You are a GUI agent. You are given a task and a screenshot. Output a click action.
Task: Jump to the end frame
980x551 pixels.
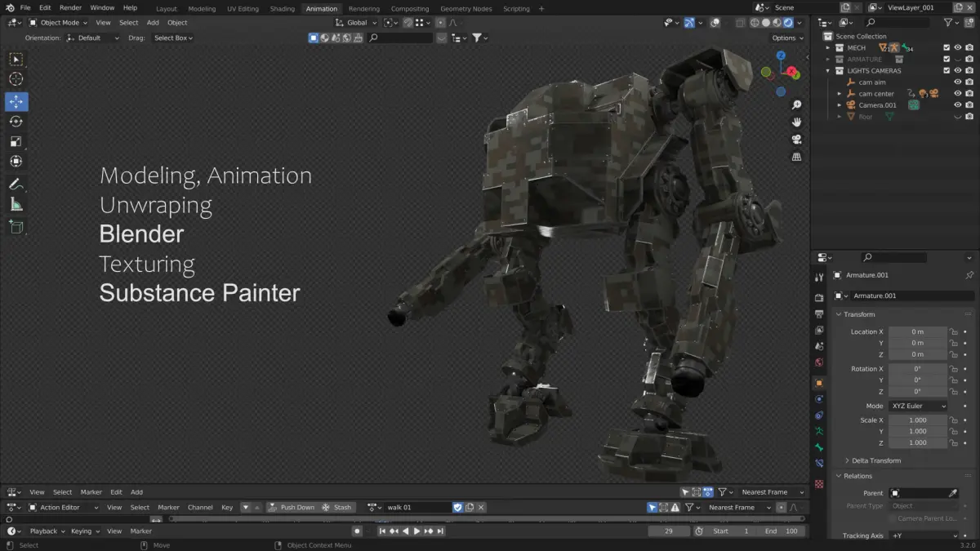(441, 531)
